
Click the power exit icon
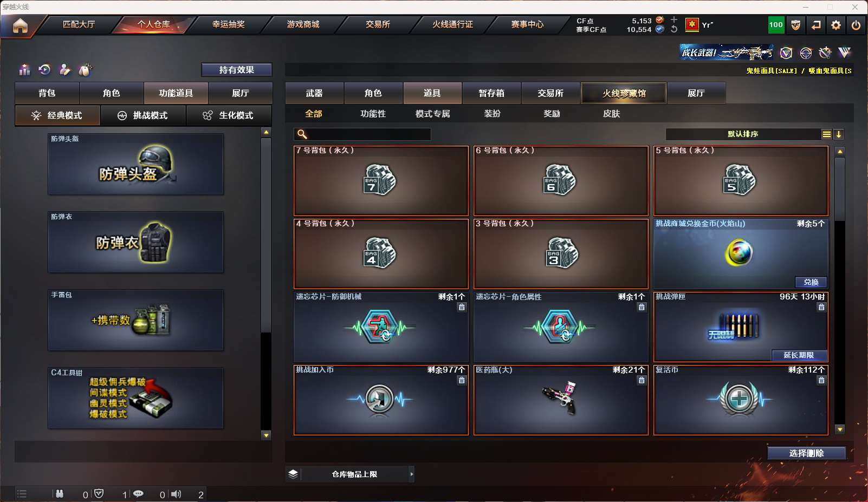click(x=856, y=25)
